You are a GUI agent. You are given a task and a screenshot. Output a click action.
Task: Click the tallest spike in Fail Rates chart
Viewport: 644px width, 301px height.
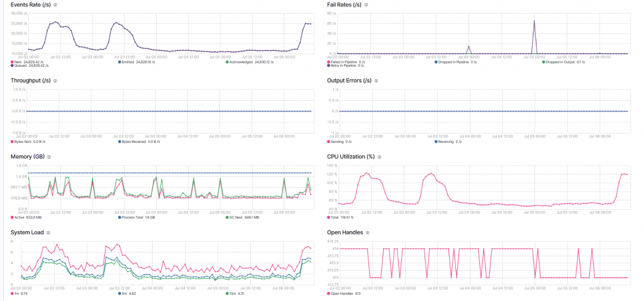534,21
